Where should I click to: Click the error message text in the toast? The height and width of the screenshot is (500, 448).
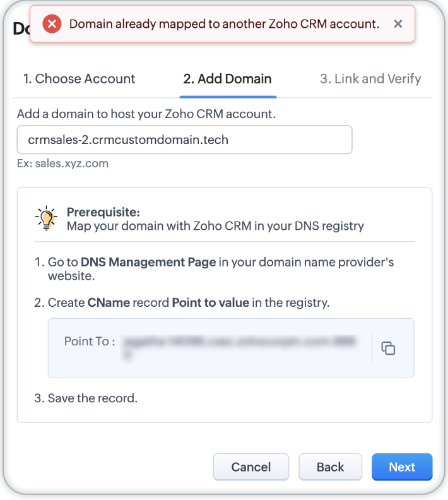(224, 24)
